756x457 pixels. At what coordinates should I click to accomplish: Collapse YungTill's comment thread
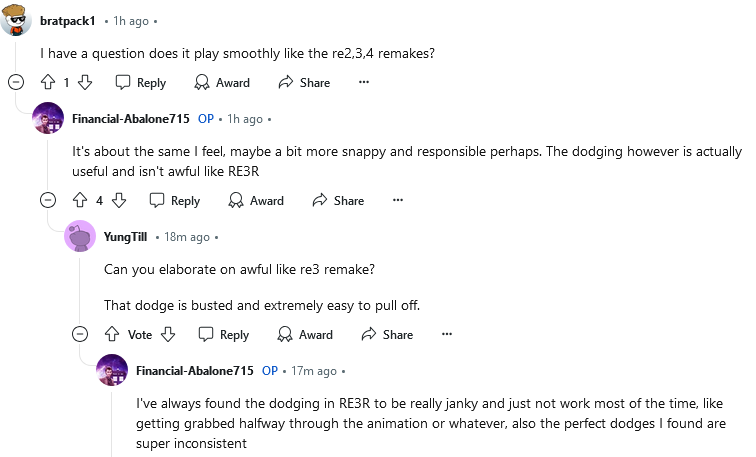(x=80, y=334)
